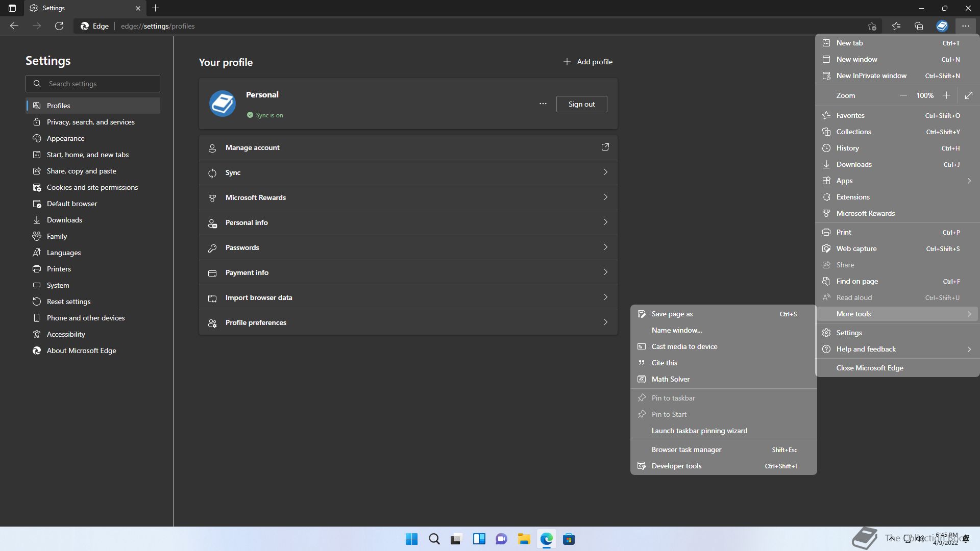
Task: Open taskbar Search
Action: [434, 539]
